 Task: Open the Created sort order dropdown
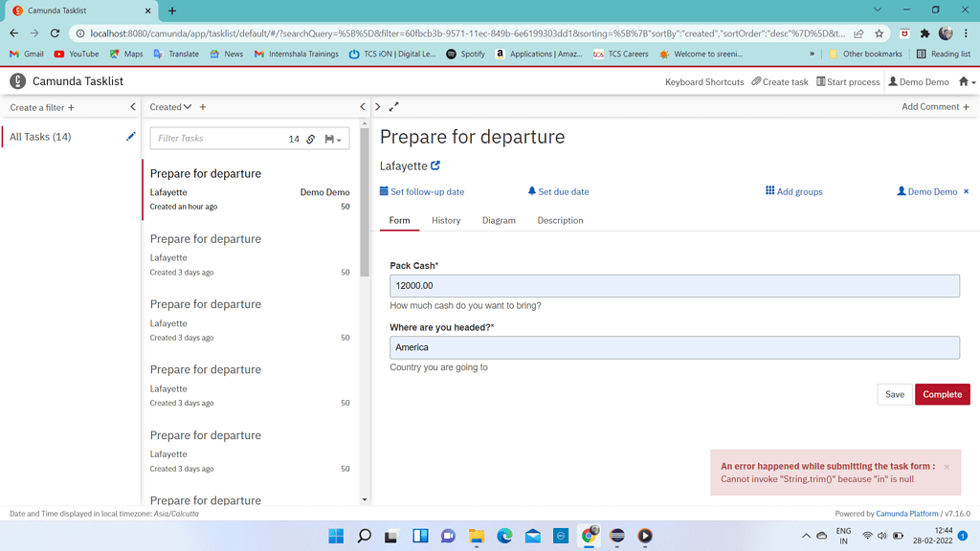click(x=170, y=107)
